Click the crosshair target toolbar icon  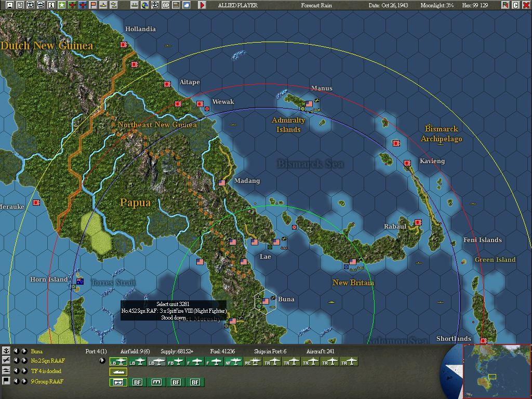pyautogui.click(x=155, y=5)
